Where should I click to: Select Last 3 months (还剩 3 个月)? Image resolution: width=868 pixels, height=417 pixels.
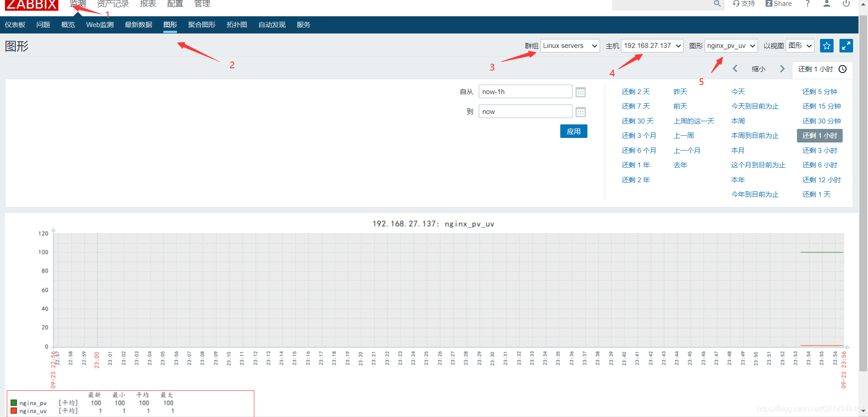pyautogui.click(x=639, y=136)
